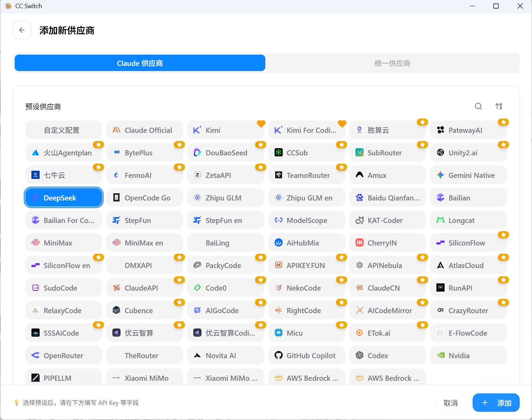Select the GitHub Copilot octocat icon
The height and width of the screenshot is (420, 532).
click(279, 355)
